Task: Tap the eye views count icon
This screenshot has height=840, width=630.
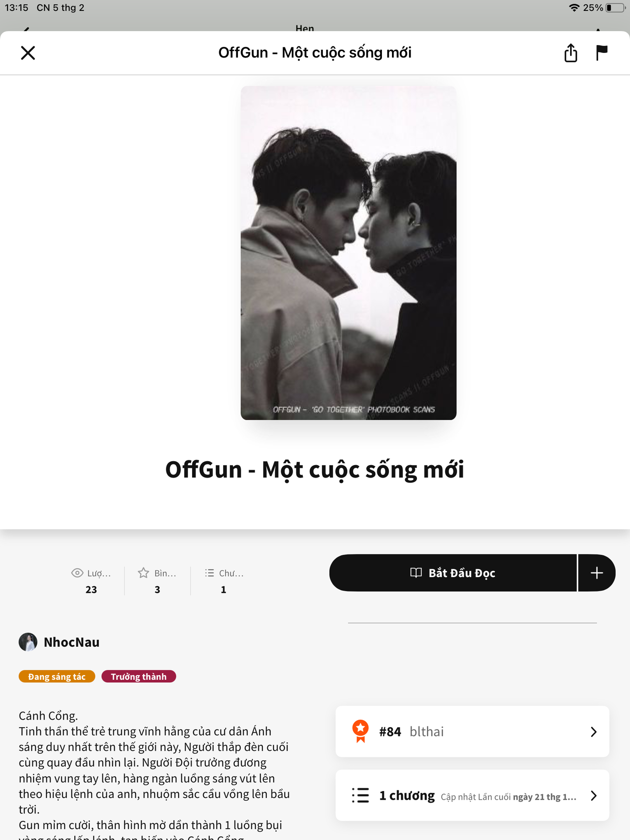Action: click(x=77, y=573)
